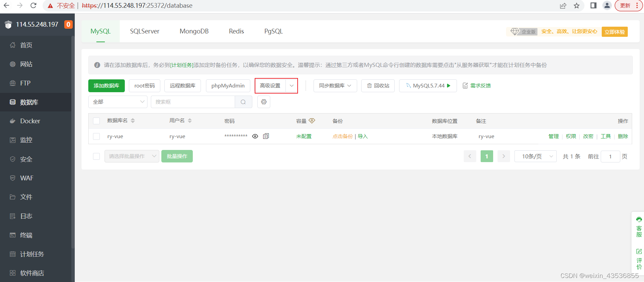Screen dimensions: 644x282
Task: Click the 远程数据库 button
Action: point(183,86)
